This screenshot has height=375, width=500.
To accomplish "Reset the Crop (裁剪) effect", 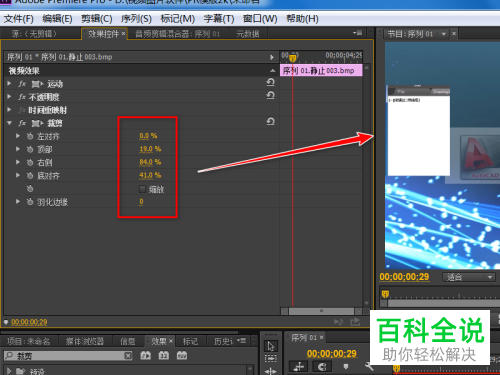I will (x=271, y=122).
